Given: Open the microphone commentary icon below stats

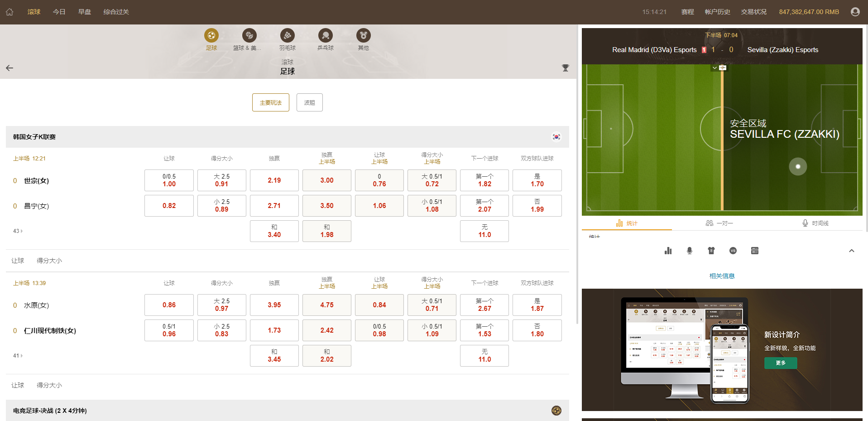Looking at the screenshot, I should click(690, 251).
